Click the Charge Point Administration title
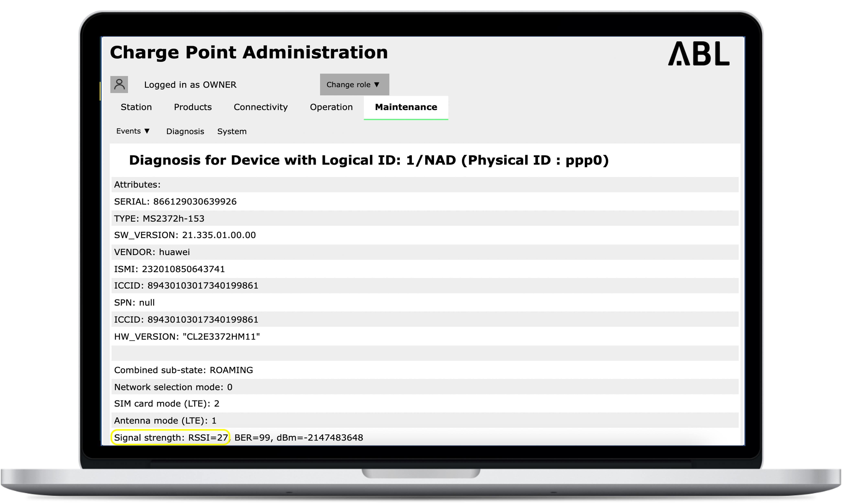The height and width of the screenshot is (504, 842). point(249,52)
